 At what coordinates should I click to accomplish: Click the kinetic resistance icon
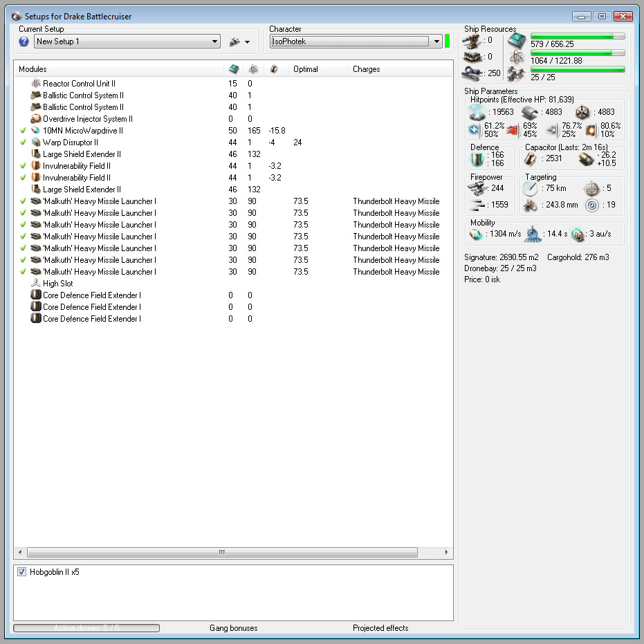click(x=552, y=130)
